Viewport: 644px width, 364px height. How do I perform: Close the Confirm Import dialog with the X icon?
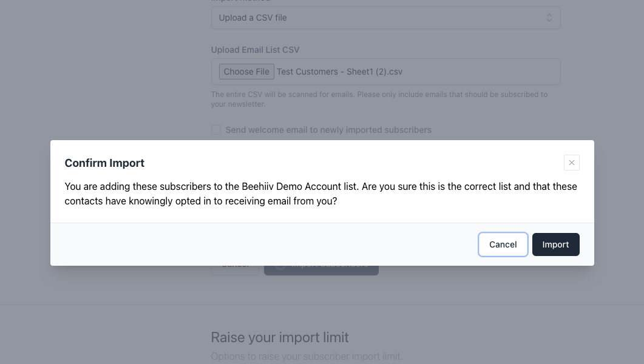click(571, 163)
